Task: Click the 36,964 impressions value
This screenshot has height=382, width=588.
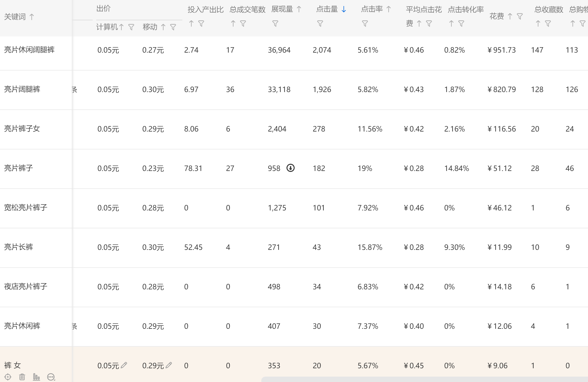Action: pos(279,50)
